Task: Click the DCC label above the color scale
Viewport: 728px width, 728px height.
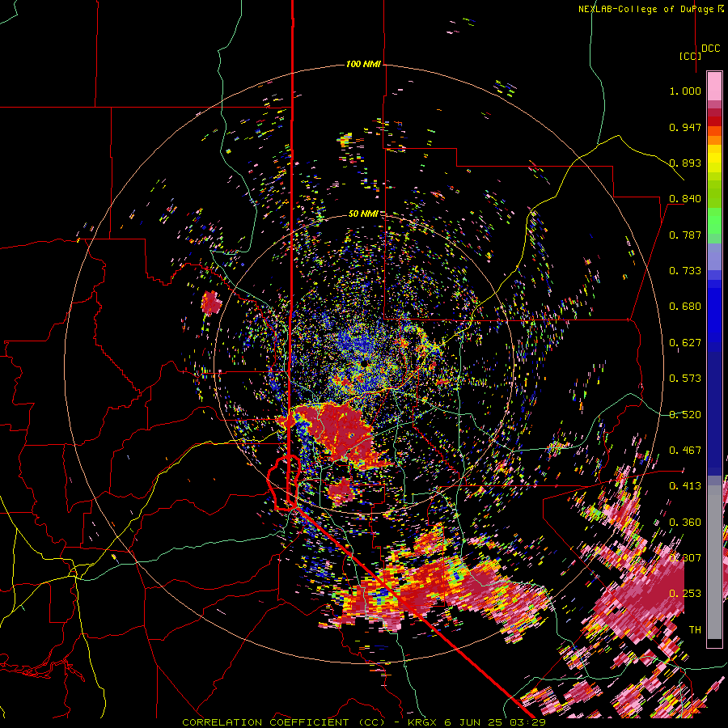Action: pyautogui.click(x=710, y=49)
